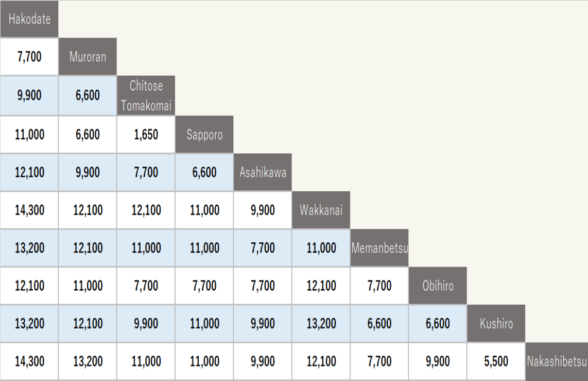Click the Asahikawa label

(263, 172)
